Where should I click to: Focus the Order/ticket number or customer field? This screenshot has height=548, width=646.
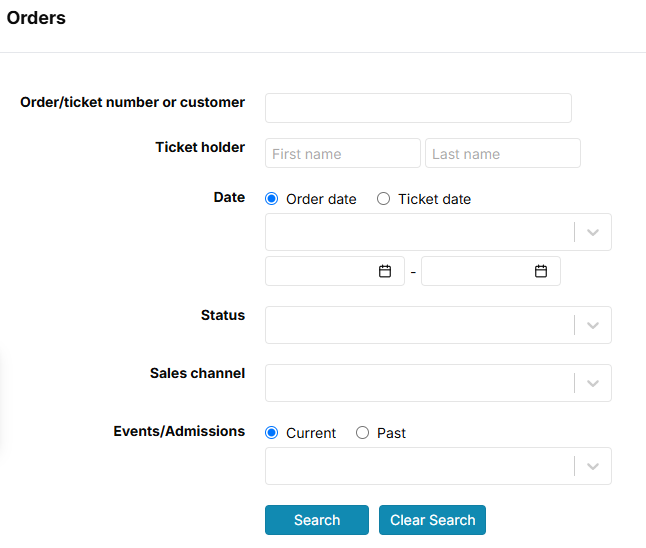point(418,108)
